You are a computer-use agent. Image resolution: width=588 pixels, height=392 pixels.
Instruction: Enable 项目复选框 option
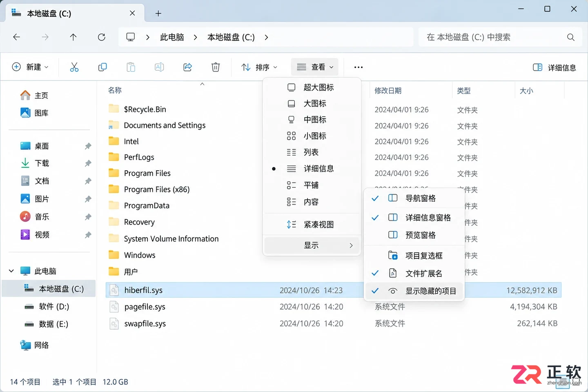click(x=414, y=256)
